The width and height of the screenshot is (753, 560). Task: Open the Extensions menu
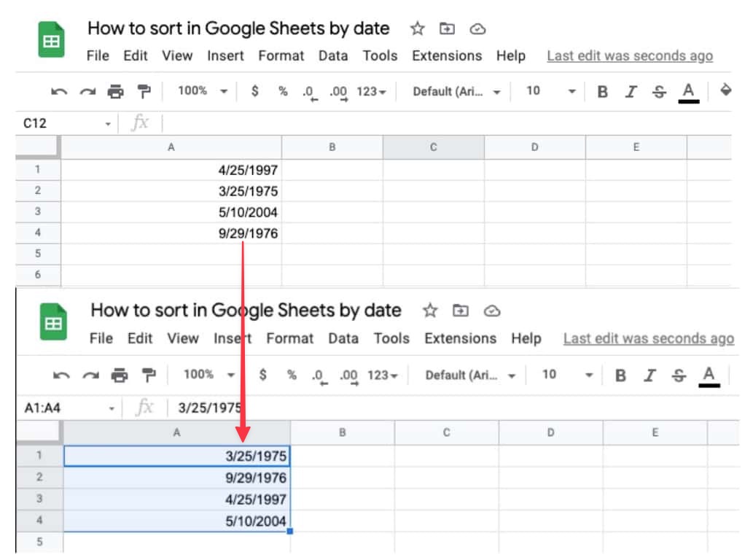tap(446, 55)
